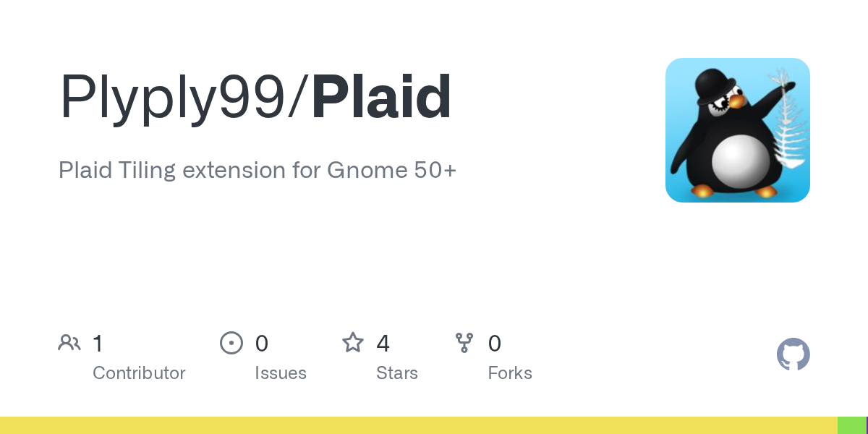Click the contributor count number 1
This screenshot has height=434, width=868.
click(x=98, y=343)
